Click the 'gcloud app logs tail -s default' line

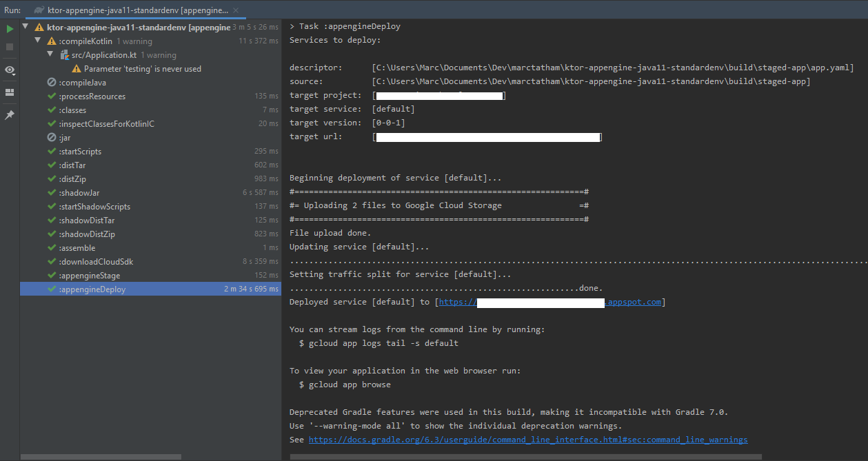(x=379, y=343)
